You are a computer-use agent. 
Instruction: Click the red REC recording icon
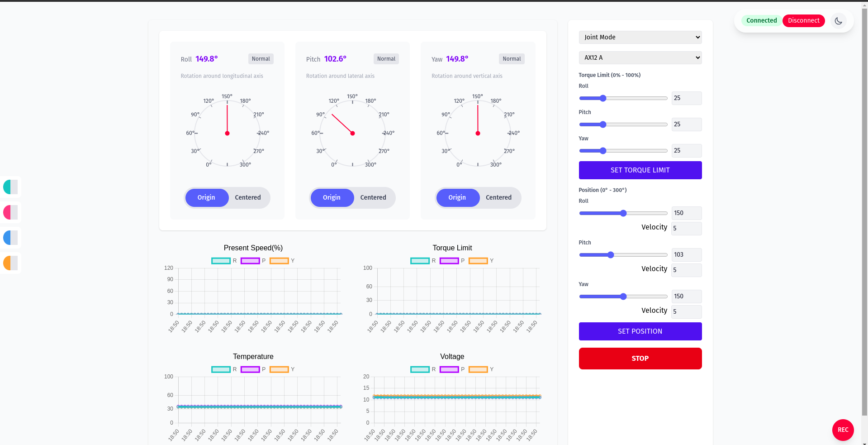tap(842, 430)
